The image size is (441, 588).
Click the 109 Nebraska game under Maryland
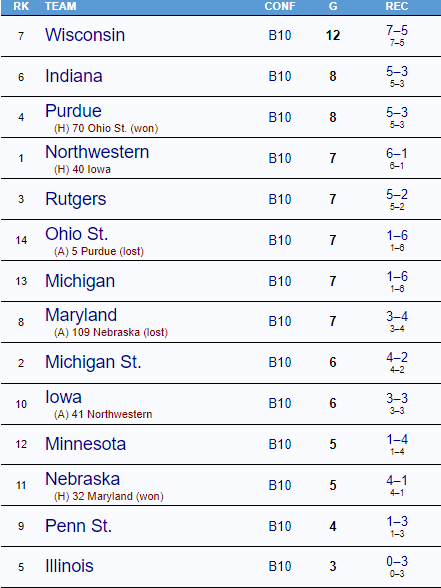click(106, 332)
